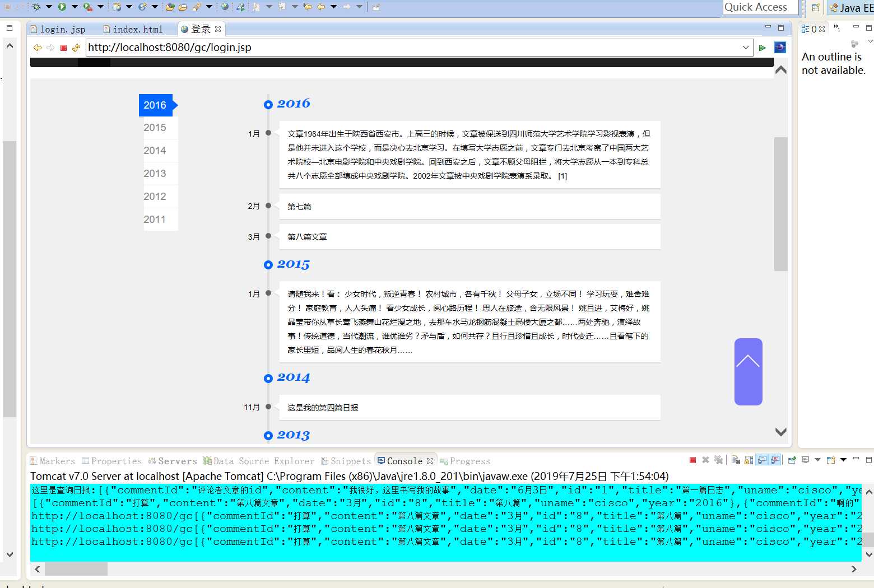Viewport: 874px width, 588px height.
Task: Select the Java EE perspective button
Action: [851, 8]
